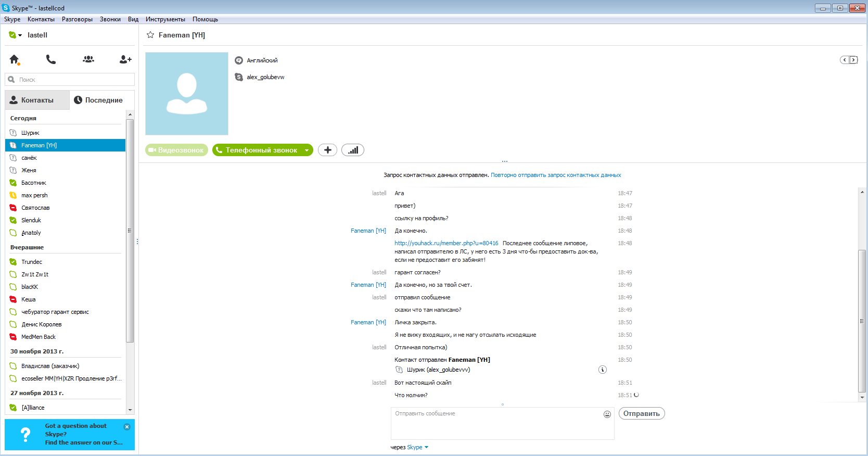Viewport: 868px width, 456px height.
Task: Open conversation with Денис Королев
Action: [x=66, y=324]
